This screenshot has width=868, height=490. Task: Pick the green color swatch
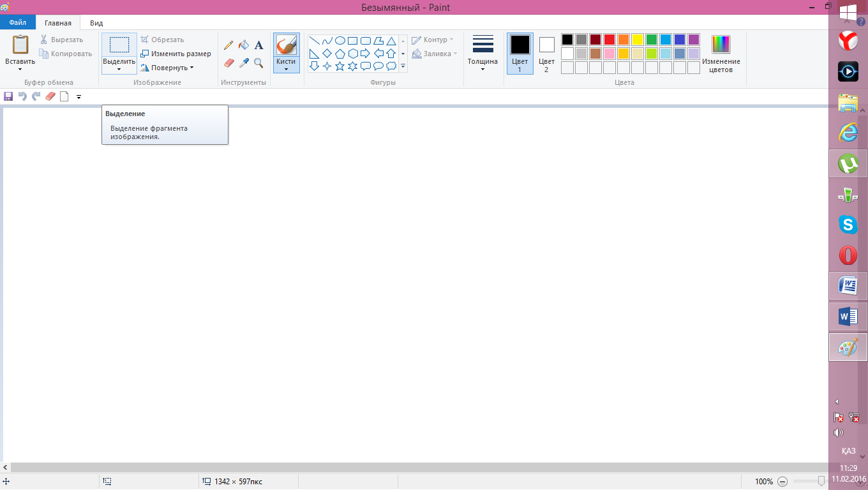coord(652,40)
